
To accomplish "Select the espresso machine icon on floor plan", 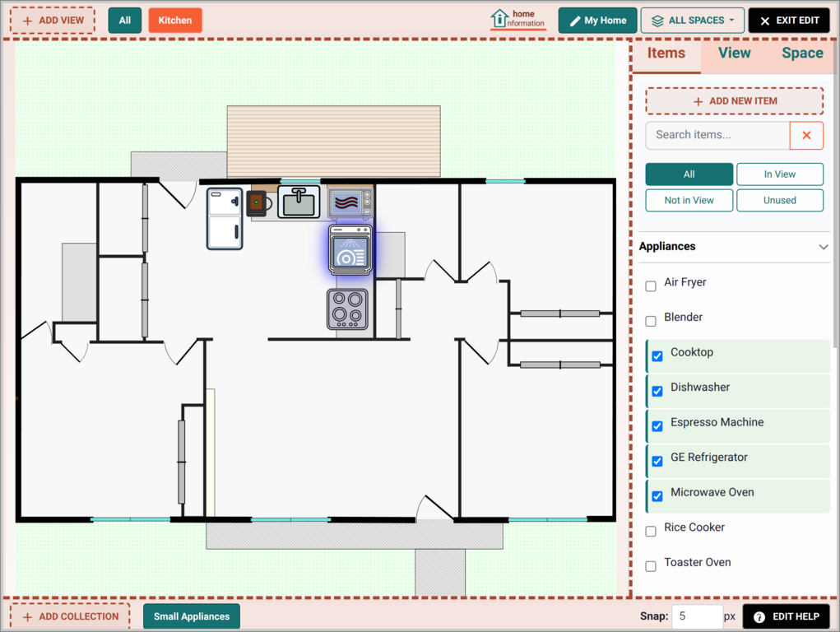I will [x=259, y=203].
